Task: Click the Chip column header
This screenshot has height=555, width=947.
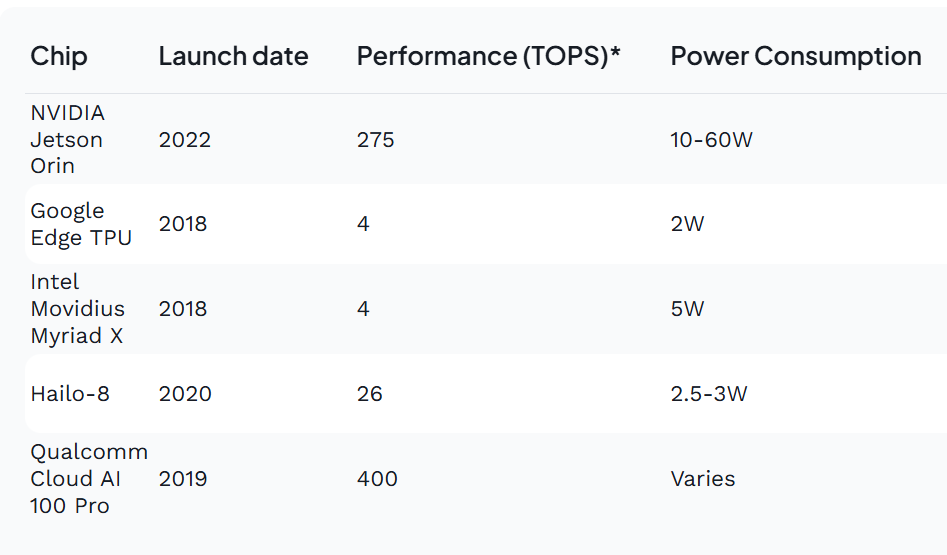Action: (x=59, y=56)
